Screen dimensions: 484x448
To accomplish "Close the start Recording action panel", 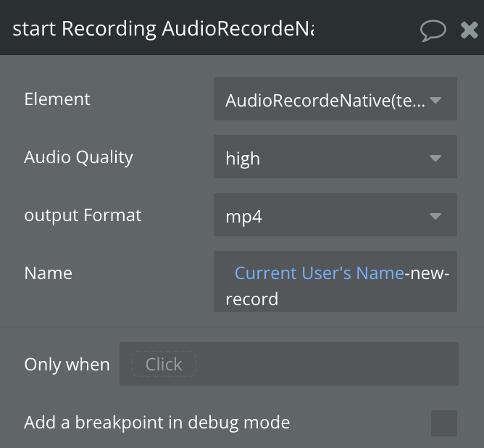I will pyautogui.click(x=469, y=29).
